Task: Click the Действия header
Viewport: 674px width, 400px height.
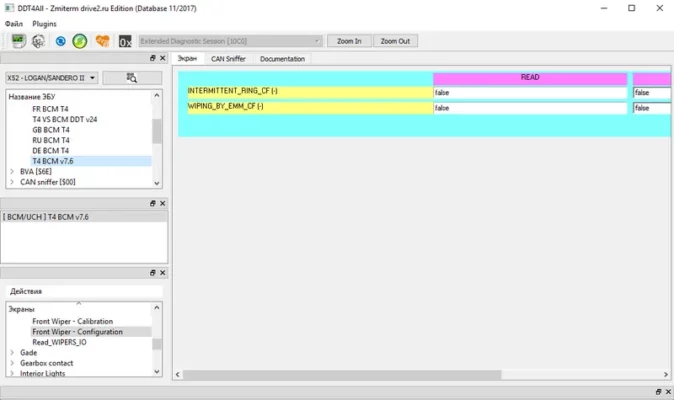Action: [84, 291]
